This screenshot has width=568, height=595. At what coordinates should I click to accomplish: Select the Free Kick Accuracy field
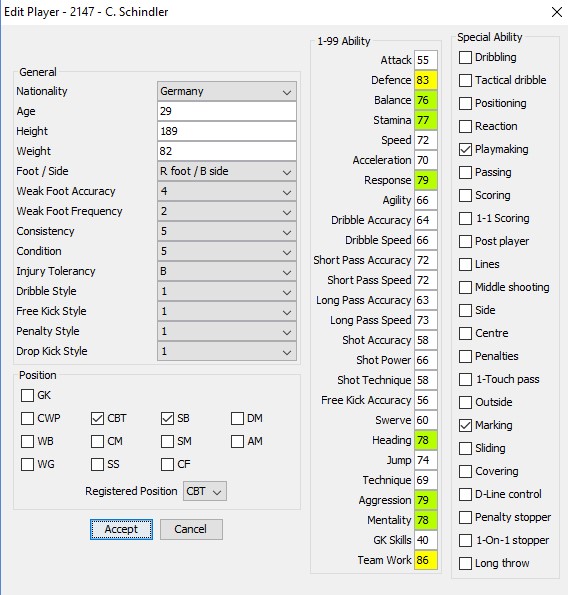click(x=426, y=400)
